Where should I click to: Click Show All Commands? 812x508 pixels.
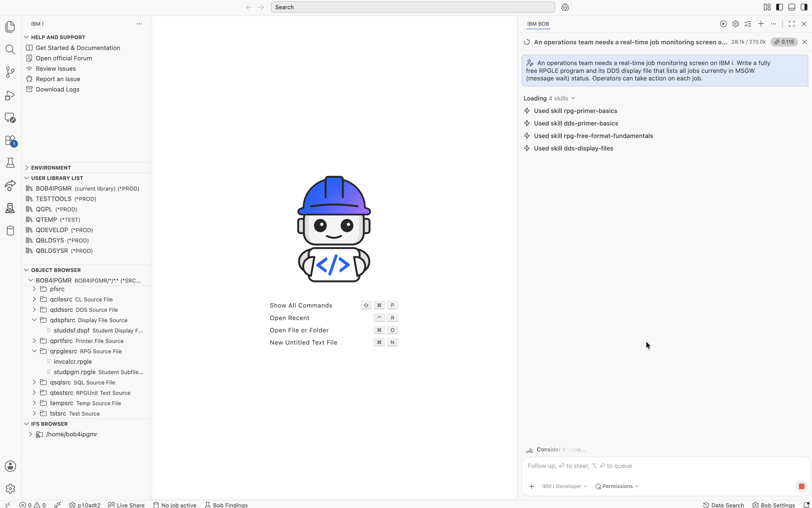pyautogui.click(x=301, y=305)
